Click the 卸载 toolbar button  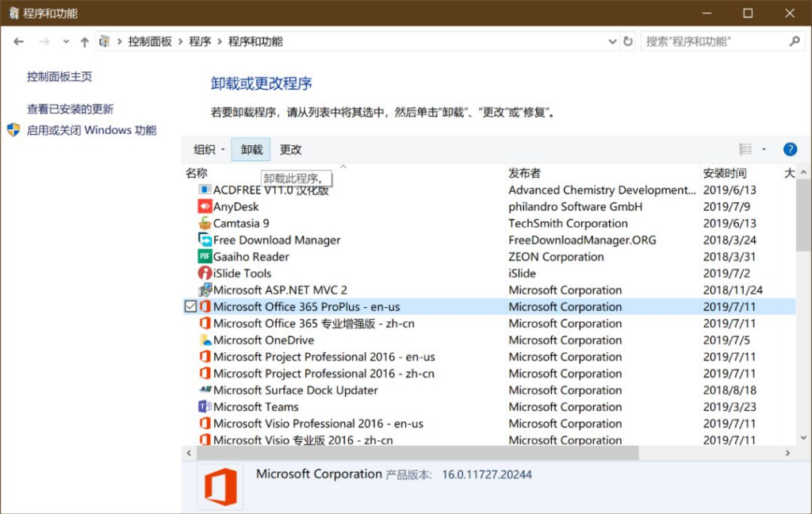coord(251,150)
